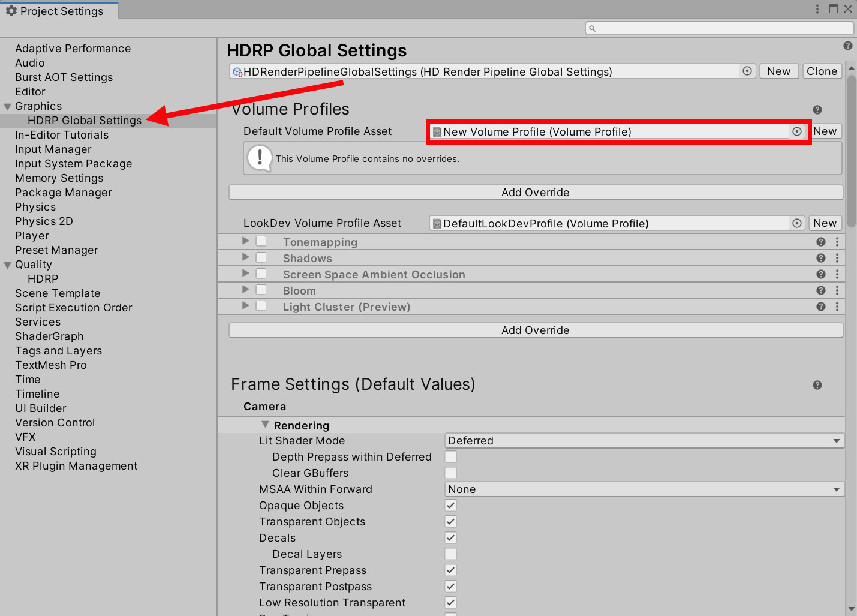Open Screen Space Ambient Occlusion kebab menu
The height and width of the screenshot is (616, 857).
(x=837, y=274)
